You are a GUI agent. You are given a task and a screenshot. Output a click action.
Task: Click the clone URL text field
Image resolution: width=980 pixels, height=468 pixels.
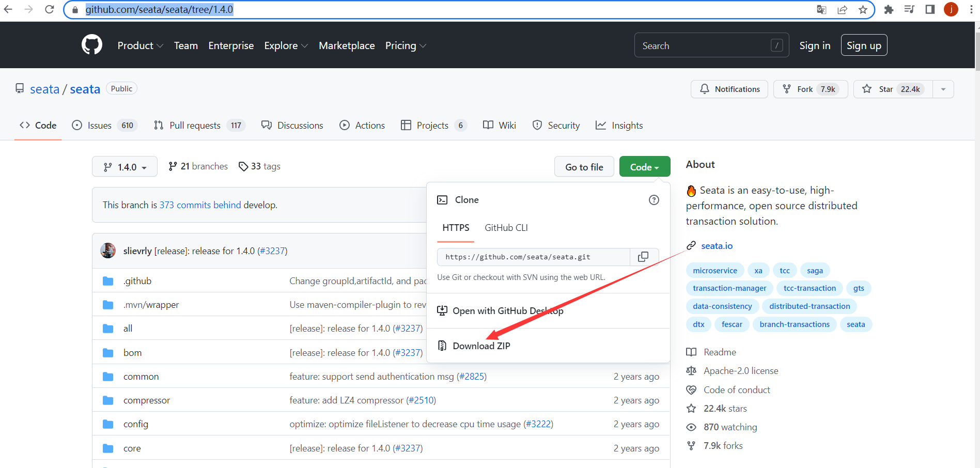(534, 257)
